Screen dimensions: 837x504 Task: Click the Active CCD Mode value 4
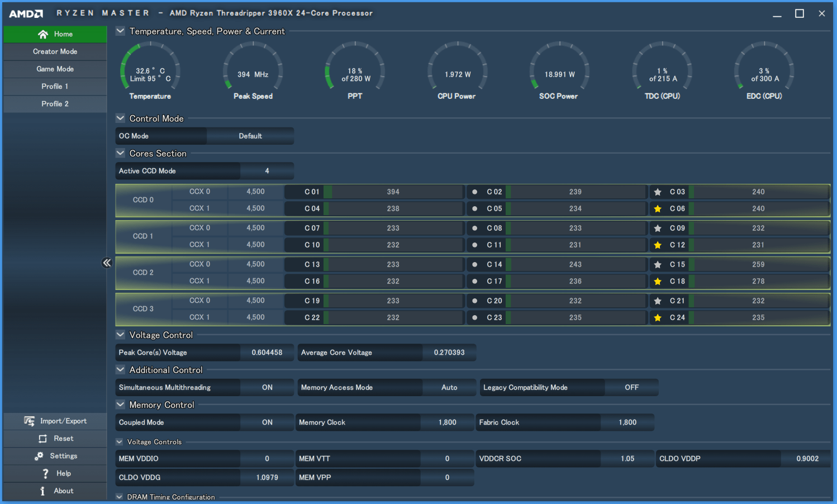(267, 171)
